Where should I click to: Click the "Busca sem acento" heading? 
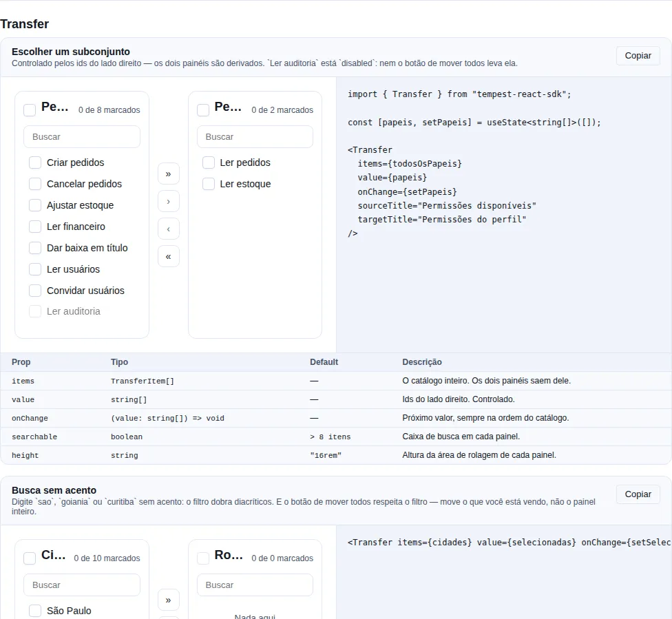click(x=54, y=490)
